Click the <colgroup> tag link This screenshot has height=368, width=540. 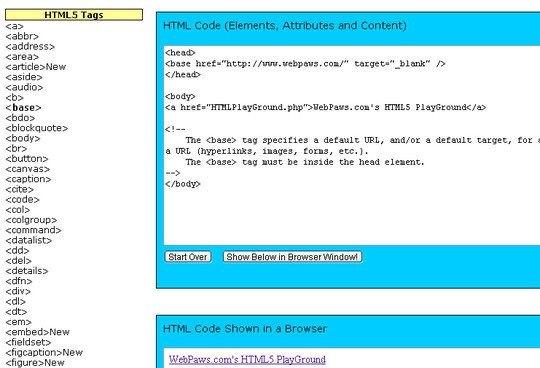pos(31,220)
